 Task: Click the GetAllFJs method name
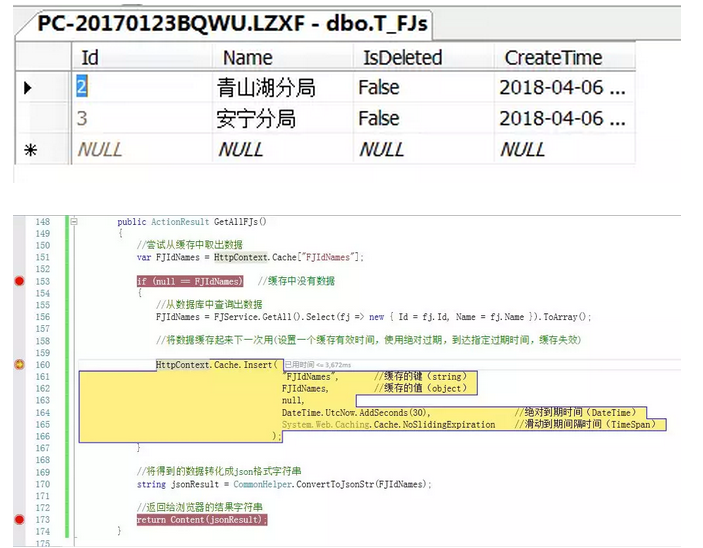coord(237,222)
